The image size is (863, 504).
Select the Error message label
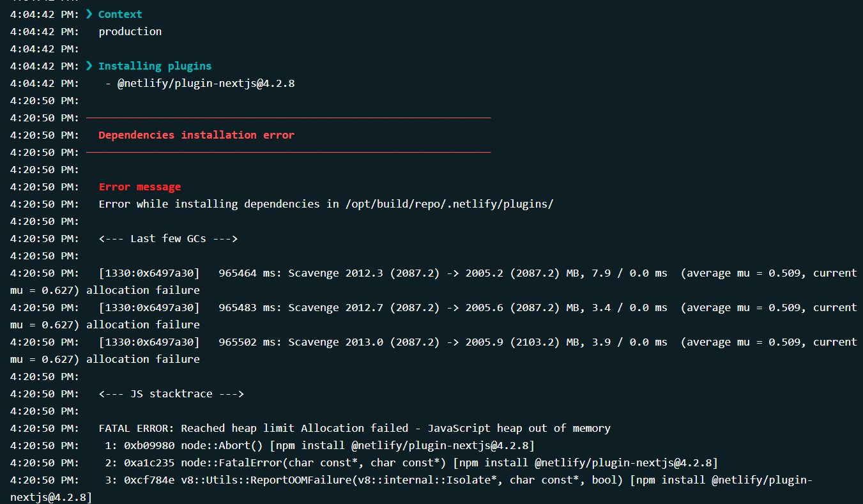coord(139,187)
